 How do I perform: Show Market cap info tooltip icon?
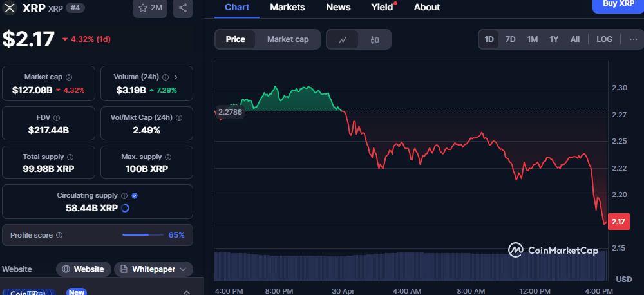(x=69, y=77)
